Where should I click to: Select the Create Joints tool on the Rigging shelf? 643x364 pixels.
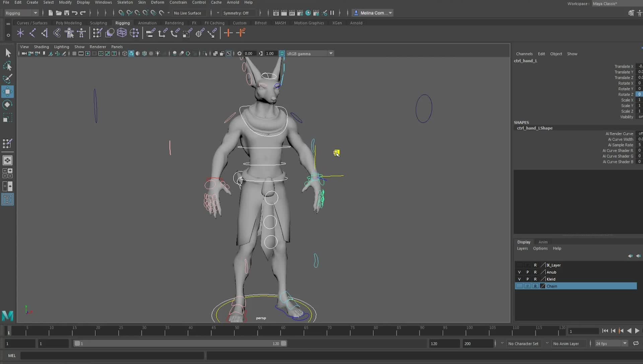tap(20, 33)
